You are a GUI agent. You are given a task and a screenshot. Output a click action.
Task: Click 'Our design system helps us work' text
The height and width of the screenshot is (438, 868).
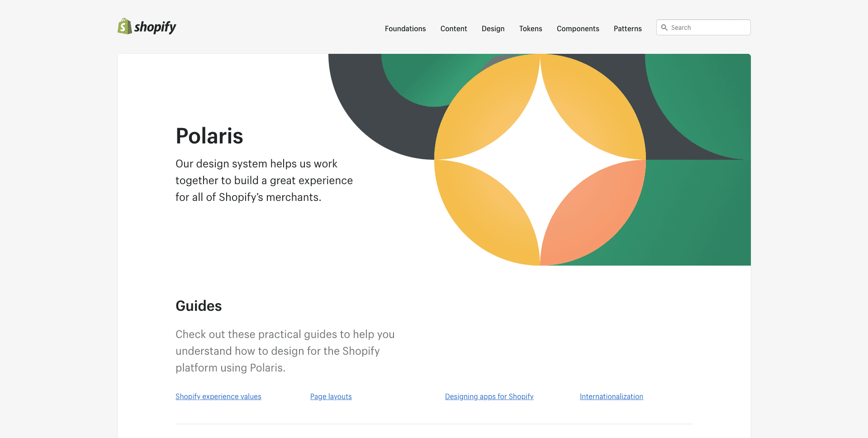256,164
